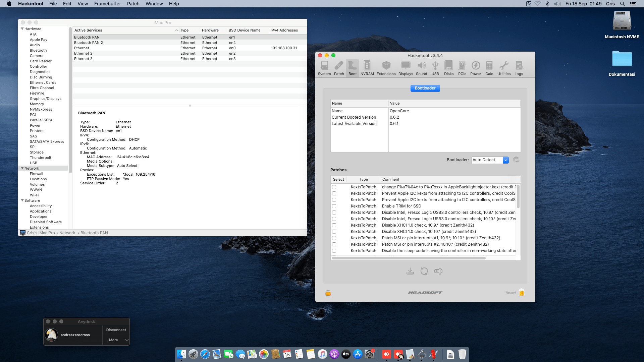
Task: Open the Power section in Hackintool
Action: coord(476,68)
